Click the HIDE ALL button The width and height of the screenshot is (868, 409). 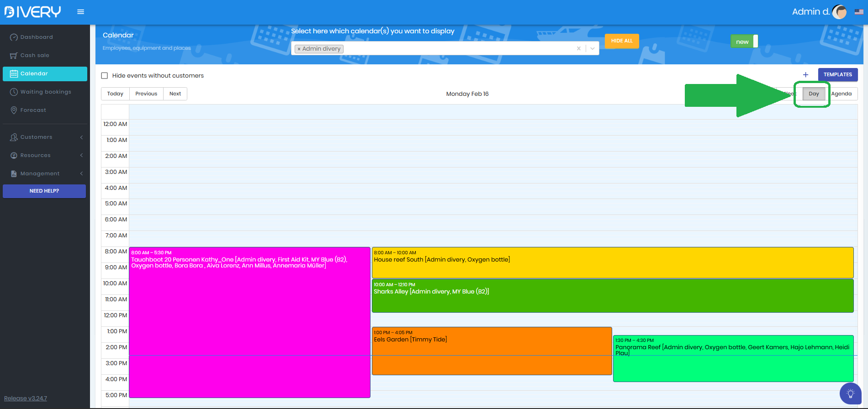(622, 41)
